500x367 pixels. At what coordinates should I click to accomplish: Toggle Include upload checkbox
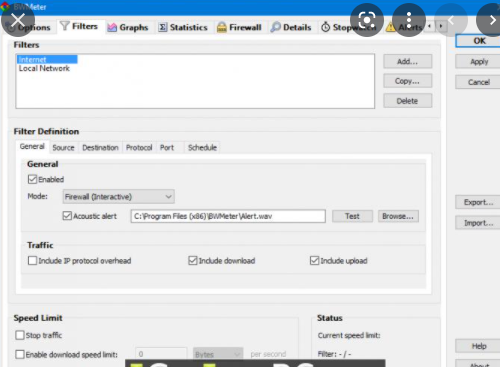(x=314, y=260)
